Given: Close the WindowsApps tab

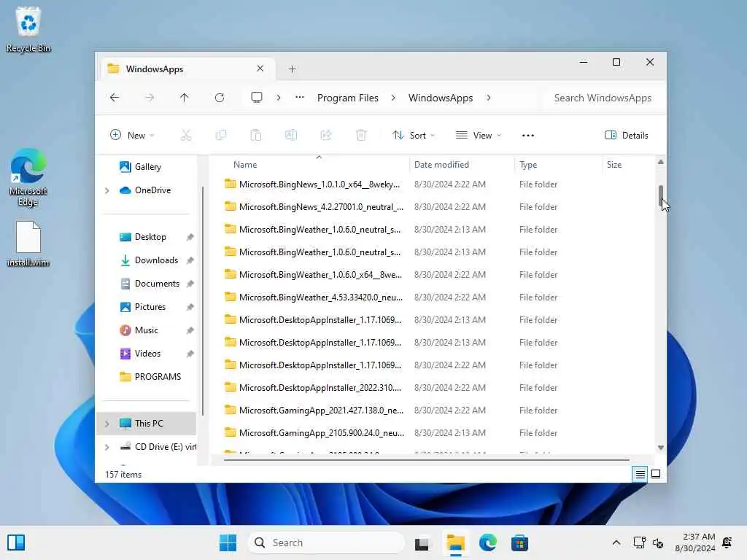Looking at the screenshot, I should [x=260, y=69].
